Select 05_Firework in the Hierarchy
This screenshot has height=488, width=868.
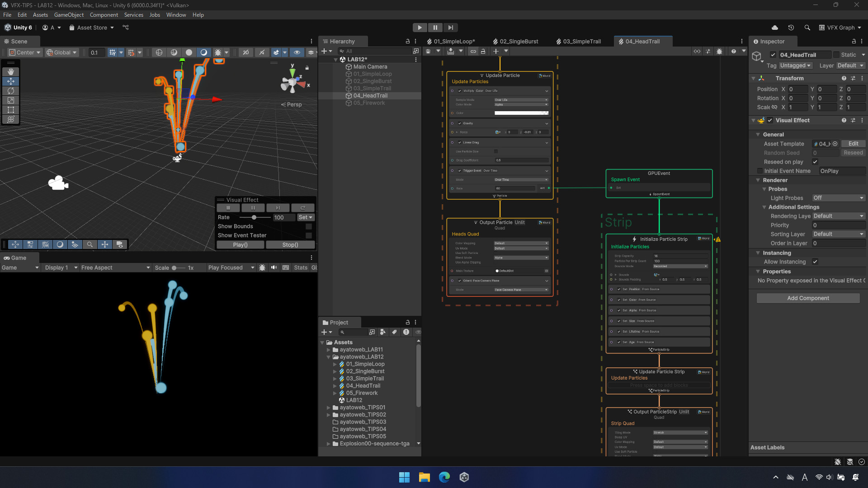pyautogui.click(x=369, y=103)
